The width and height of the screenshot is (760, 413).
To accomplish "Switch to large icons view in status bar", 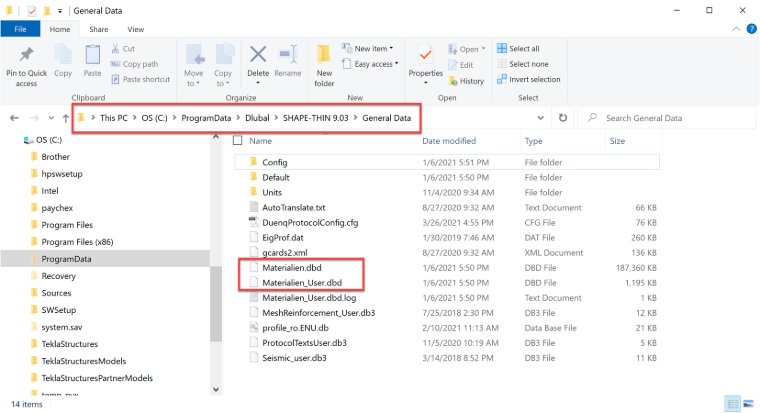I will point(748,403).
